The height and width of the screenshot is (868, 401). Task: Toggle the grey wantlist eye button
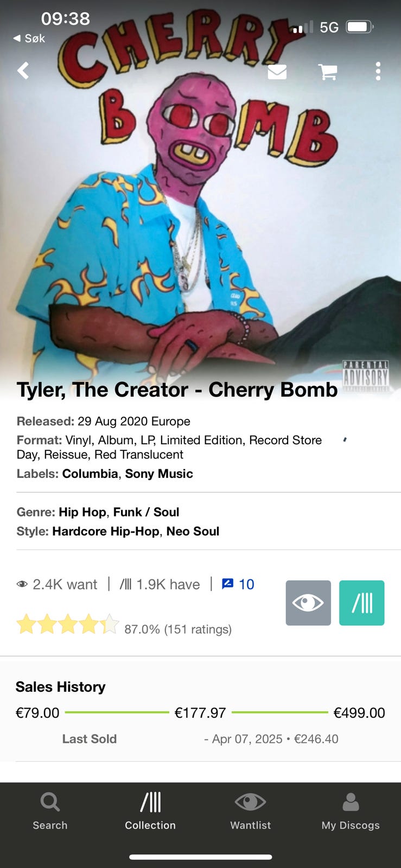click(x=308, y=603)
